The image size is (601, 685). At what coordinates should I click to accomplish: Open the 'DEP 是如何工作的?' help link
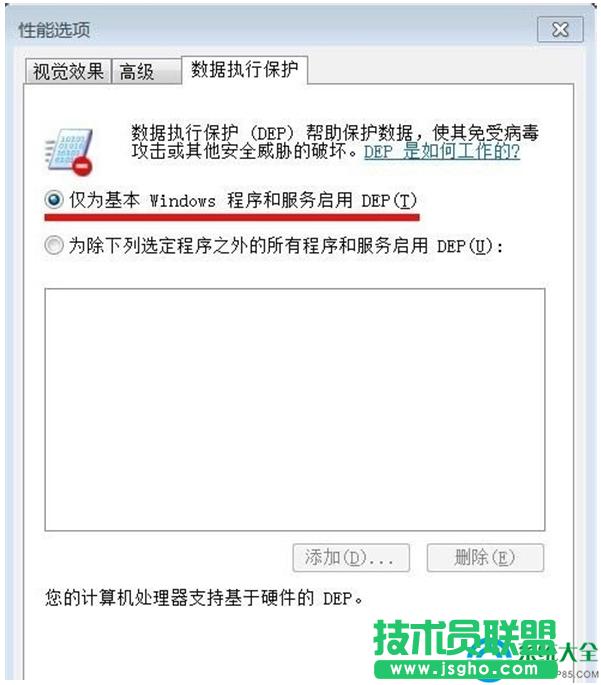tap(442, 152)
